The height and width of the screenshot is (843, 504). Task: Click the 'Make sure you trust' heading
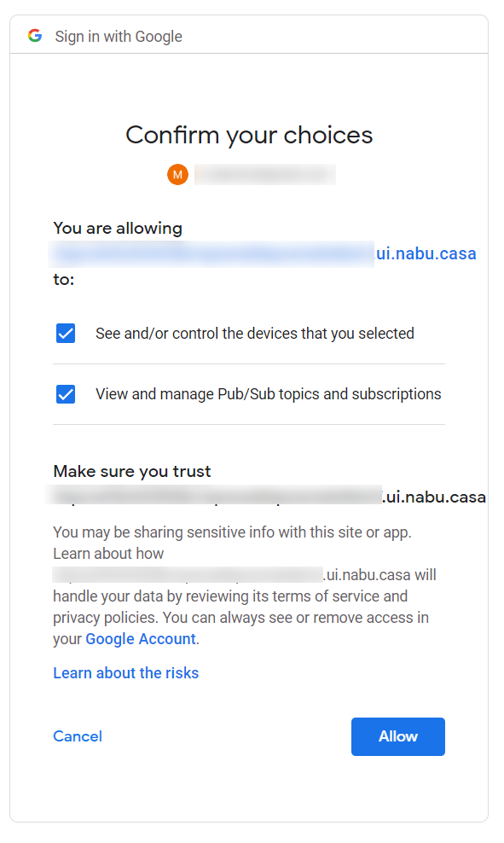tap(131, 471)
